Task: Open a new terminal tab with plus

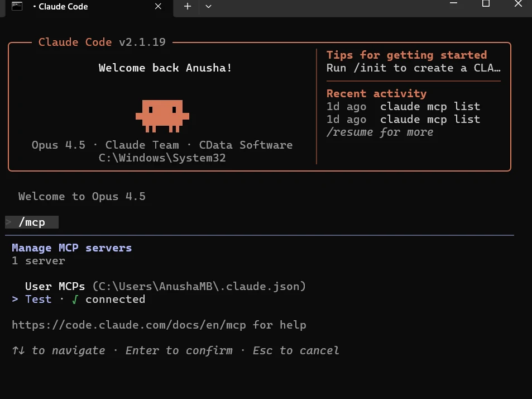Action: (x=188, y=6)
